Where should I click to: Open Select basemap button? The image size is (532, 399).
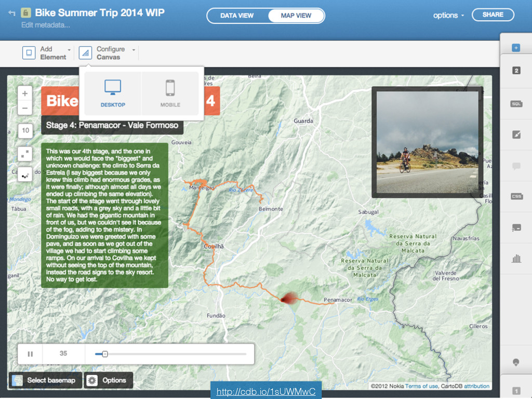pos(45,380)
